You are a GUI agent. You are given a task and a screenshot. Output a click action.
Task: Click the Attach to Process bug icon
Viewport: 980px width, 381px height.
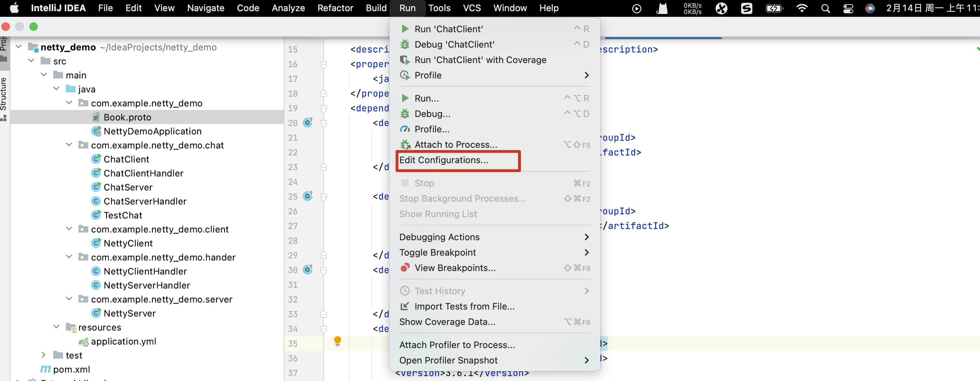[405, 145]
